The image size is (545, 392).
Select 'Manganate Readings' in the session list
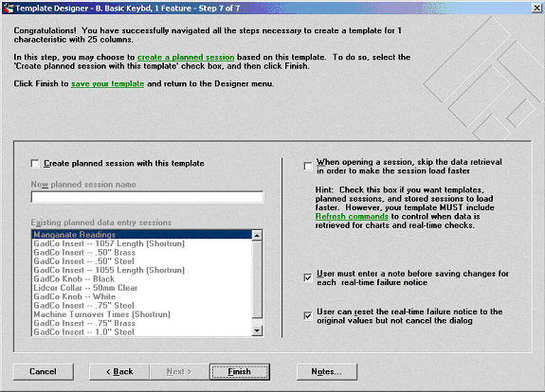coord(142,235)
